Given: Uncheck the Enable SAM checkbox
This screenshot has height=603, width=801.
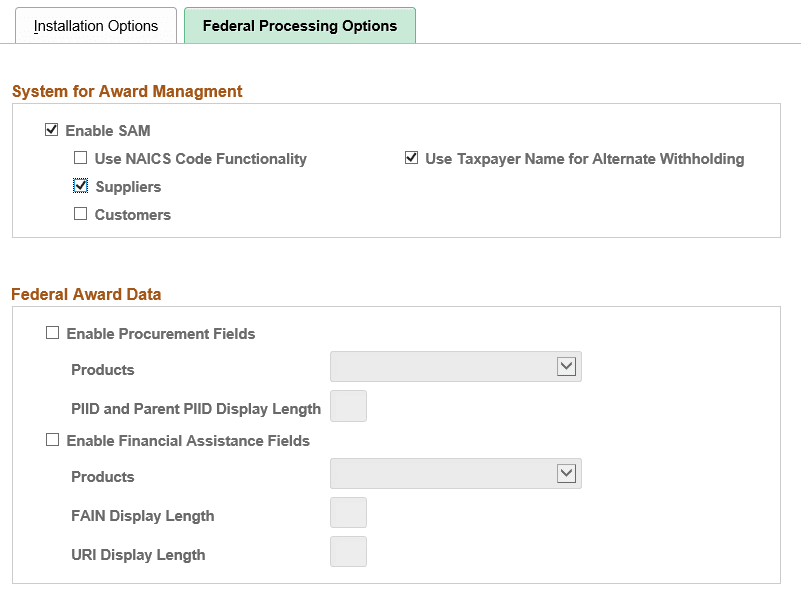Looking at the screenshot, I should pyautogui.click(x=51, y=130).
